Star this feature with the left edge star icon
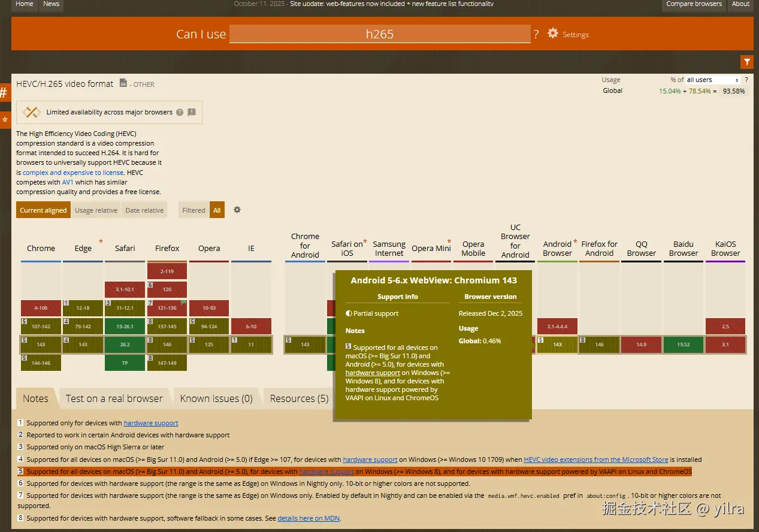The width and height of the screenshot is (759, 532). (x=4, y=120)
